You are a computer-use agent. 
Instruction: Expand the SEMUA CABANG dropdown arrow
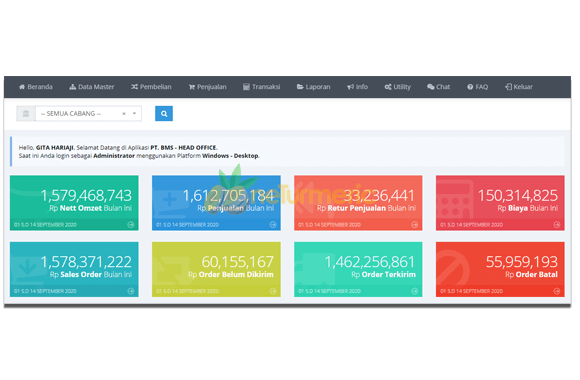coord(135,114)
